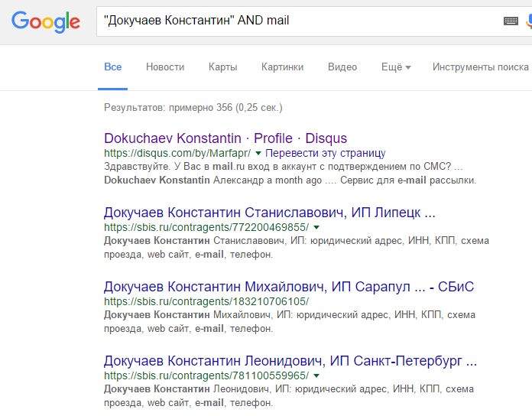This screenshot has width=532, height=416.
Task: Open Инструменты поиска search tools
Action: [481, 67]
